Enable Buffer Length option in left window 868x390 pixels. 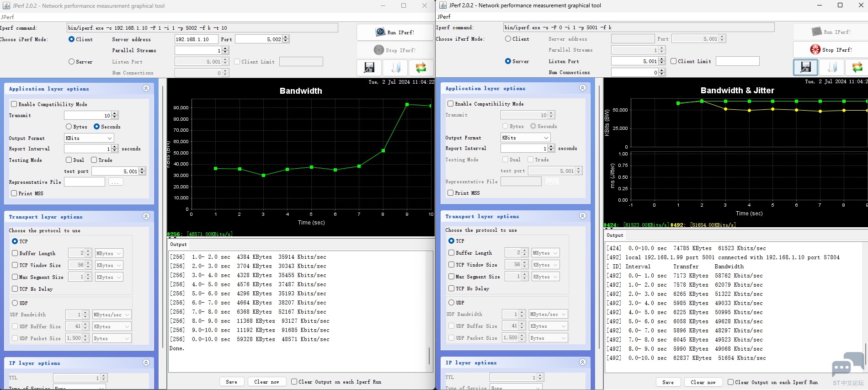coord(15,253)
